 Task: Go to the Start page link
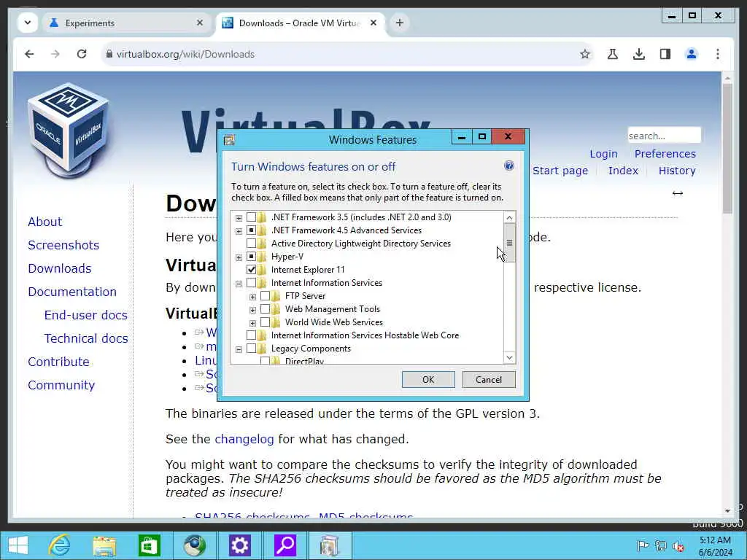[560, 171]
